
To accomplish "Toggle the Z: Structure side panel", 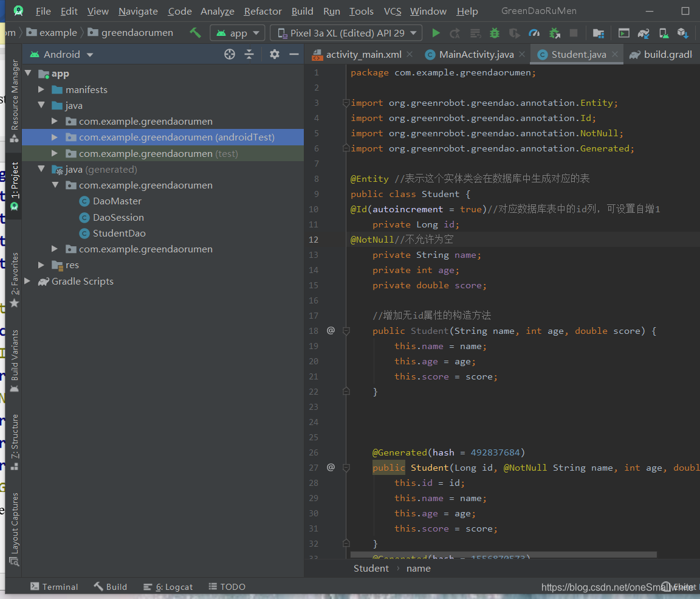I will [x=15, y=442].
